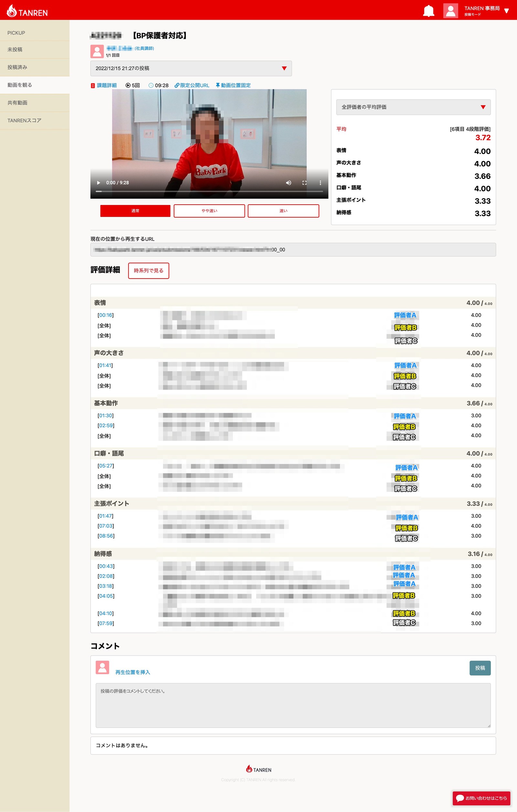The image size is (517, 812).
Task: Click the TANREN flame logo in header
Action: [27, 11]
